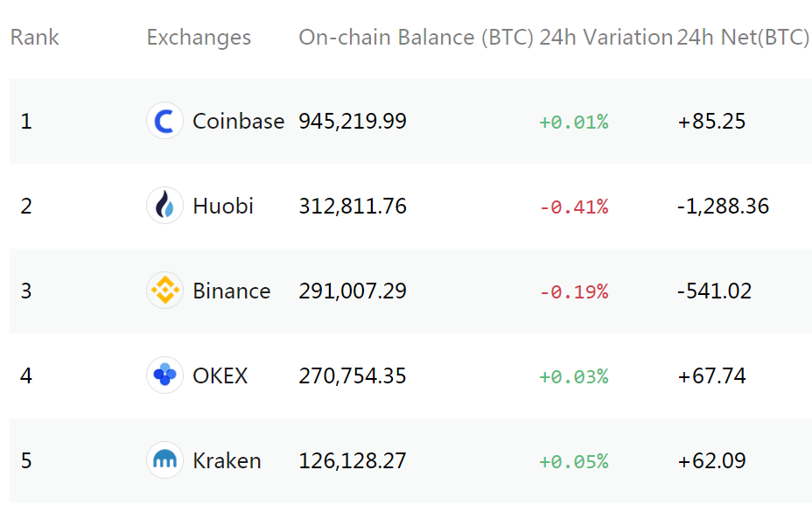This screenshot has height=505, width=812.
Task: Click Binance net value -541.02
Action: (714, 291)
